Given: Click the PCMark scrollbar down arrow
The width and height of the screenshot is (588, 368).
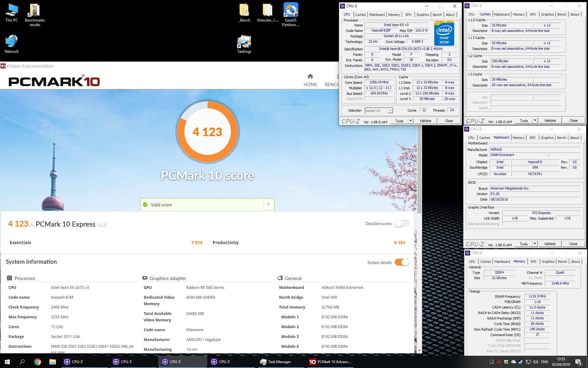Looking at the screenshot, I should [x=419, y=351].
